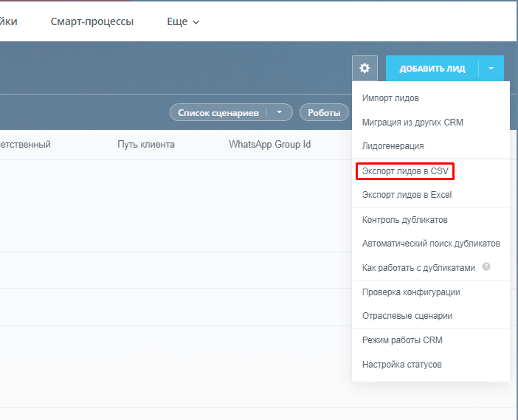Viewport: 518px width, 420px height.
Task: Select Экспорт лидов в CSV
Action: pos(404,171)
